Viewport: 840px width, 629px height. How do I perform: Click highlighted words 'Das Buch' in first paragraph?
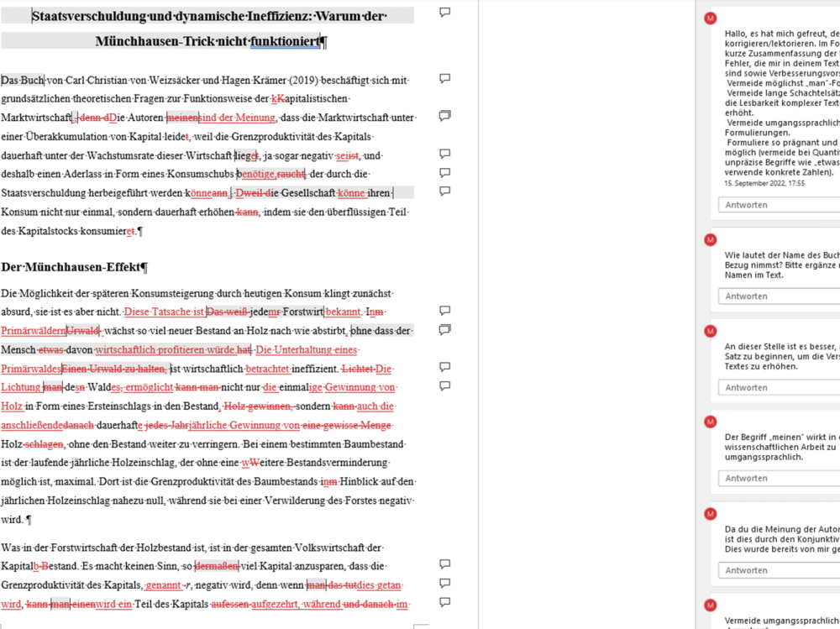click(23, 81)
